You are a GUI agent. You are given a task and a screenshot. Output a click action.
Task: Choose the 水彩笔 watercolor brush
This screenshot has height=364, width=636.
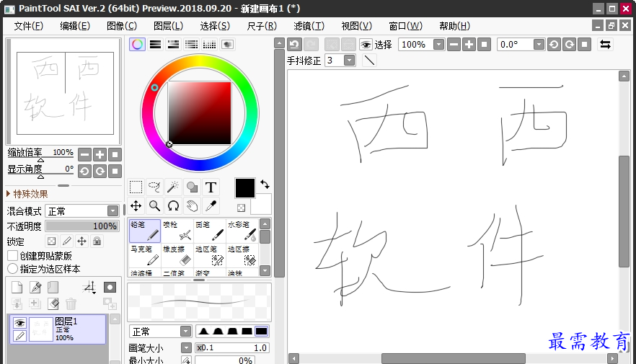coord(242,231)
